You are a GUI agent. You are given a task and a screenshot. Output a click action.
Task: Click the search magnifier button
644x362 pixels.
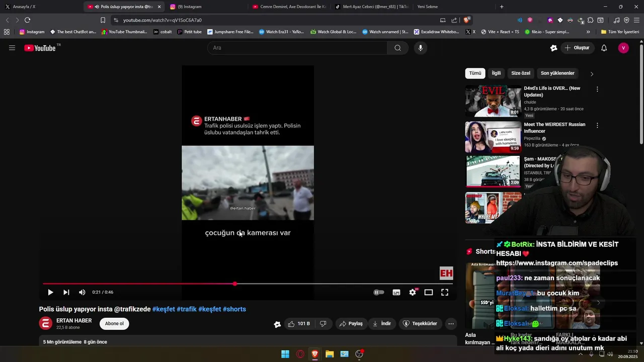(x=397, y=48)
